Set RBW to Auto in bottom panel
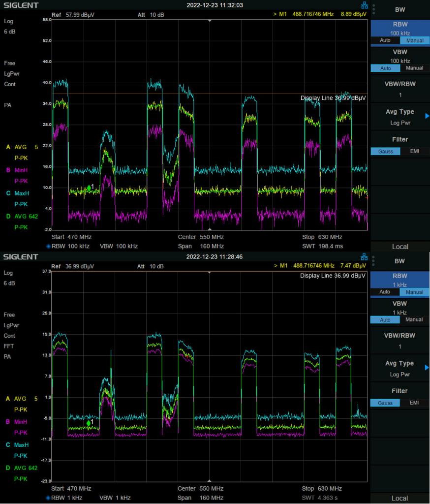430x504 pixels. click(385, 292)
